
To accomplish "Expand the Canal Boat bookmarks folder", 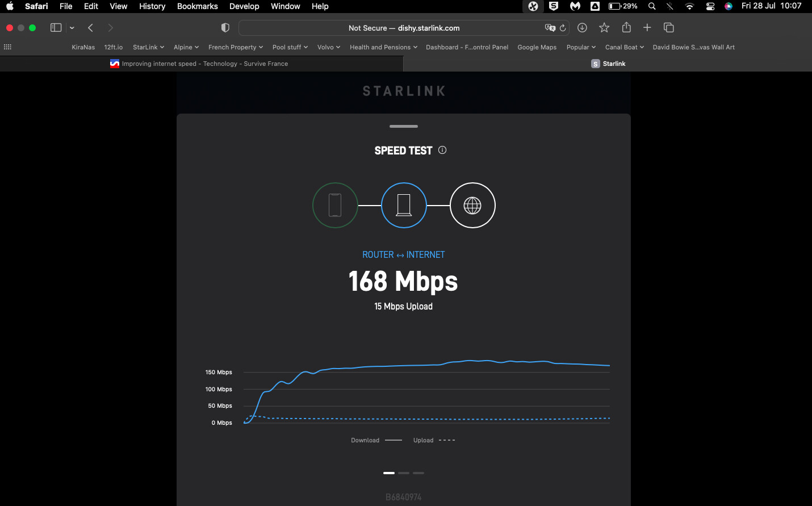I will tap(625, 47).
